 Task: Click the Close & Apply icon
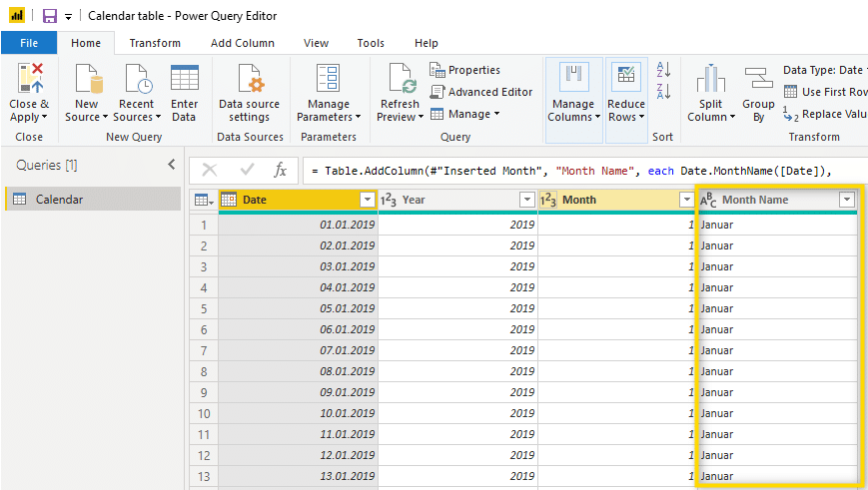[29, 80]
